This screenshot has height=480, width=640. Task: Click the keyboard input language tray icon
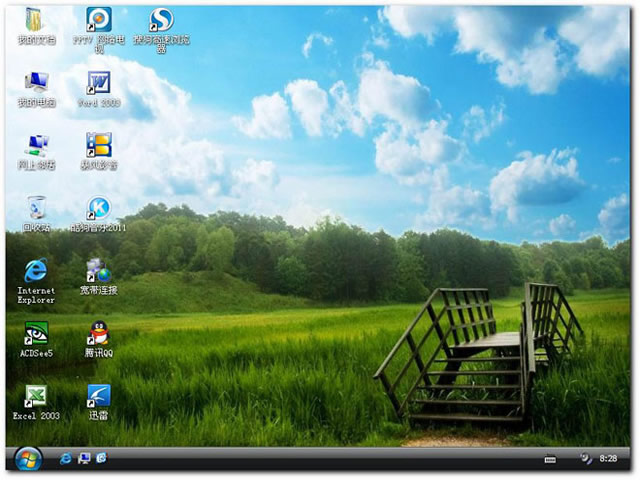pyautogui.click(x=549, y=459)
